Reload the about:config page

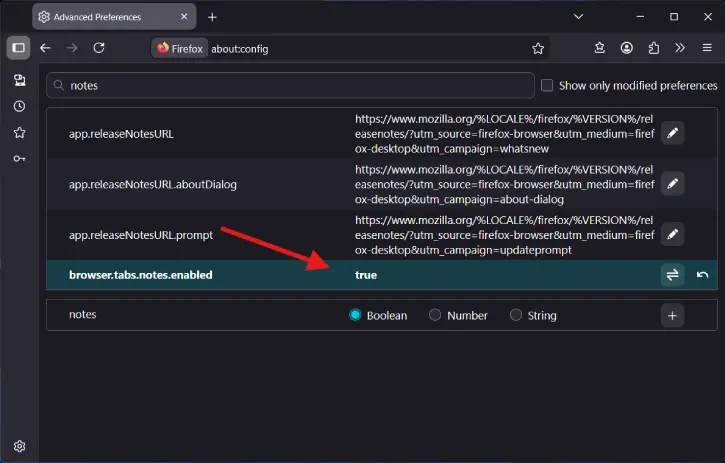pos(99,48)
